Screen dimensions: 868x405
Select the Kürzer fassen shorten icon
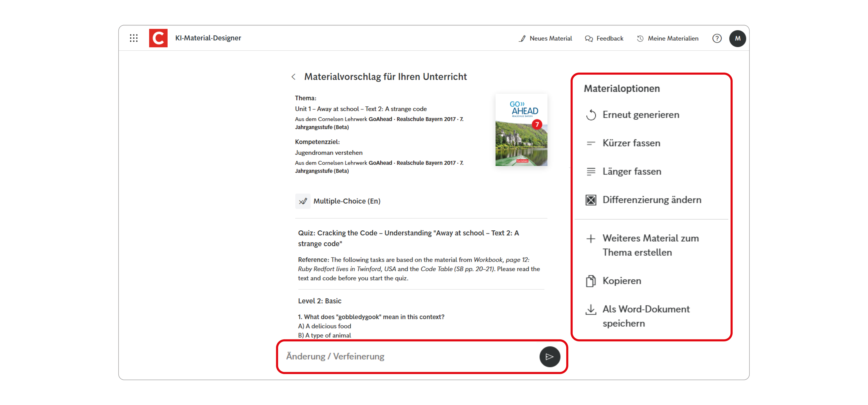tap(591, 143)
